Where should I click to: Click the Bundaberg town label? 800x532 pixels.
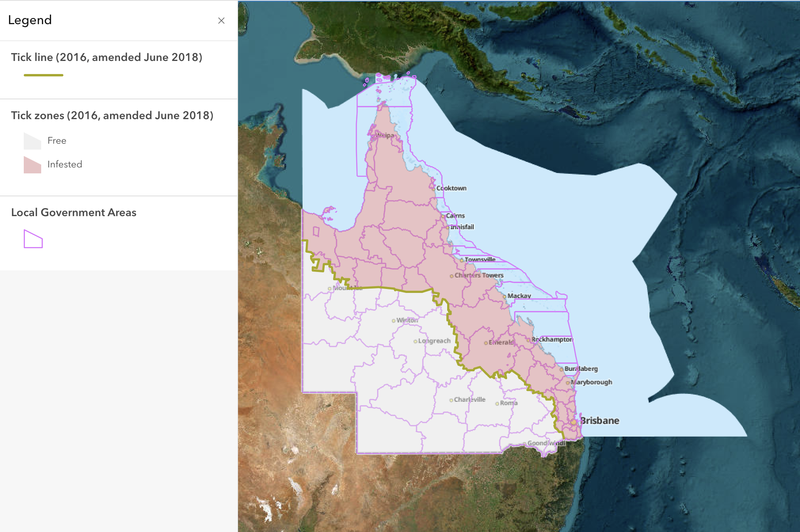coord(581,369)
